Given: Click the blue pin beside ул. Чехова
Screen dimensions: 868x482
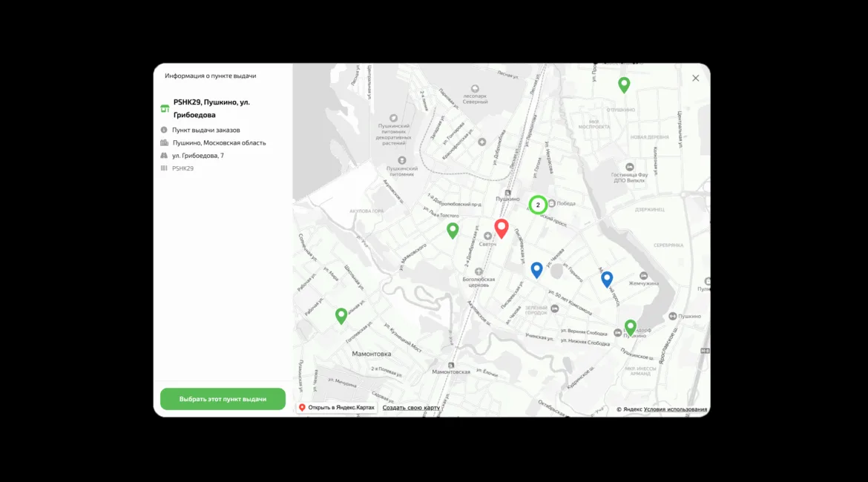Looking at the screenshot, I should coord(536,269).
